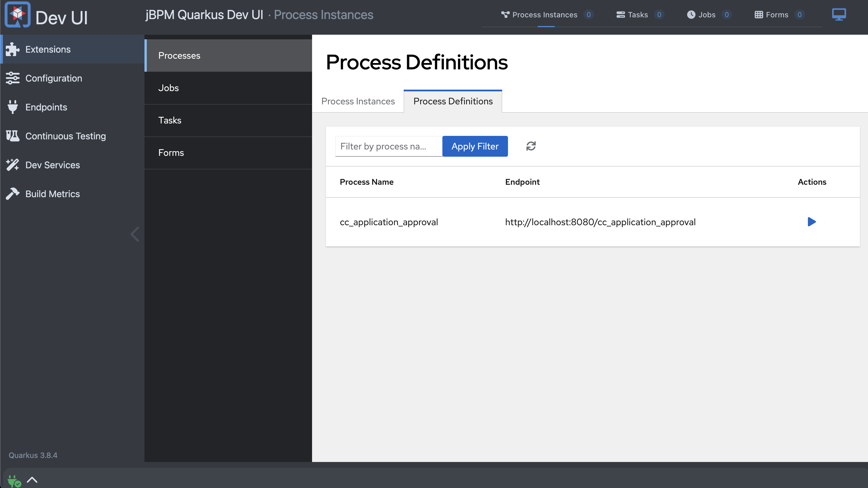The width and height of the screenshot is (868, 488).
Task: Click the Jobs clock icon
Action: (x=691, y=14)
